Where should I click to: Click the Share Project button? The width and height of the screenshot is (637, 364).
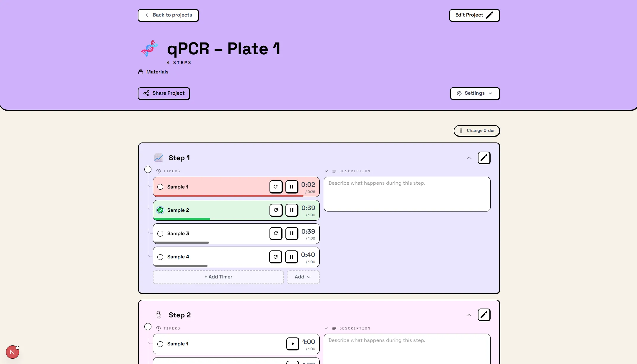(x=164, y=93)
